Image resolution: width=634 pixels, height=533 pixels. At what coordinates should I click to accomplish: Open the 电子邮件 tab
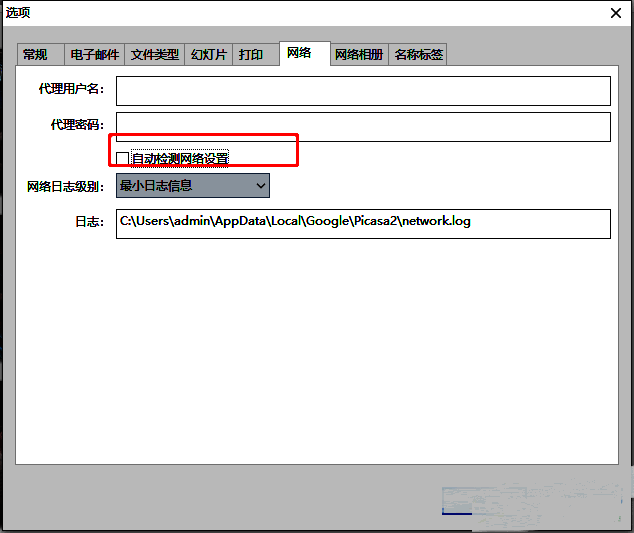tap(95, 55)
